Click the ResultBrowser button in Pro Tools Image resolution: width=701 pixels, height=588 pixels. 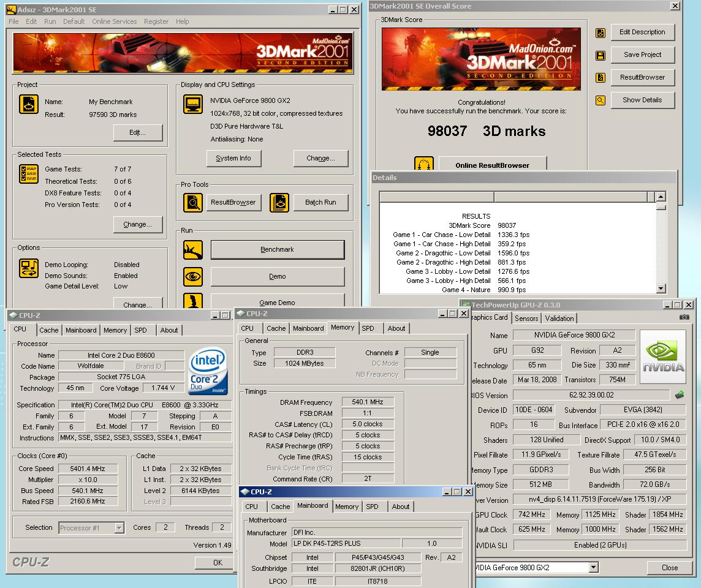coord(233,202)
